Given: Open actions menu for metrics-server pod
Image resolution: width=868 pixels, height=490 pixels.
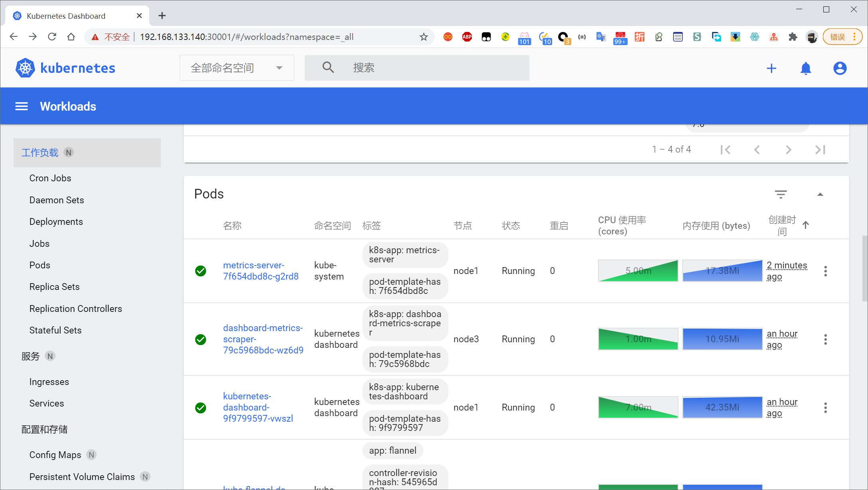Looking at the screenshot, I should point(825,271).
